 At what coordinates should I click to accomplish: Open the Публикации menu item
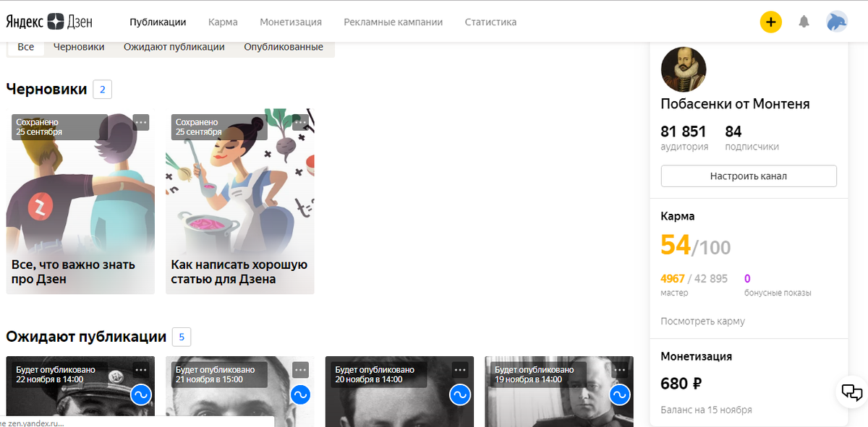click(158, 22)
